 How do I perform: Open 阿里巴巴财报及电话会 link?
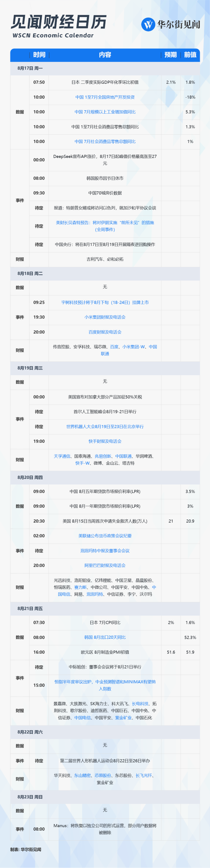click(105, 565)
